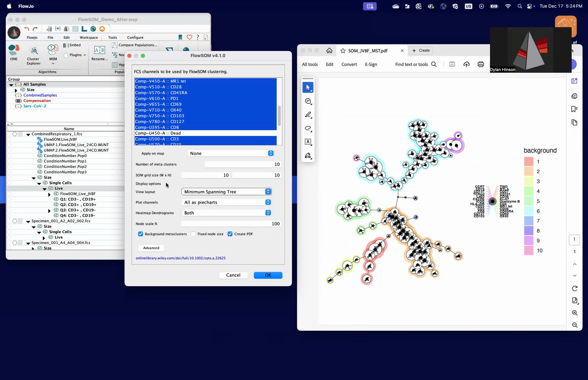The image size is (588, 380).
Task: Click the Acrobat E-Sign option
Action: 371,64
